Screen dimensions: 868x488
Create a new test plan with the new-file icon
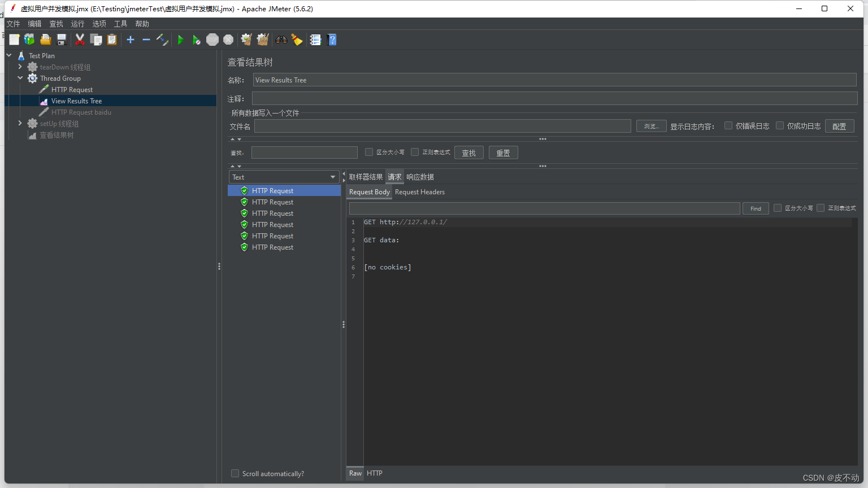pyautogui.click(x=13, y=40)
